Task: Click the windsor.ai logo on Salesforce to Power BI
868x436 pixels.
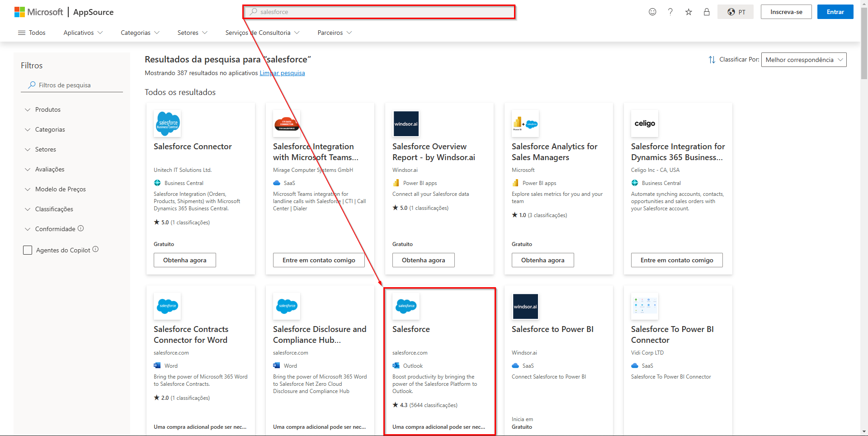Action: [525, 306]
